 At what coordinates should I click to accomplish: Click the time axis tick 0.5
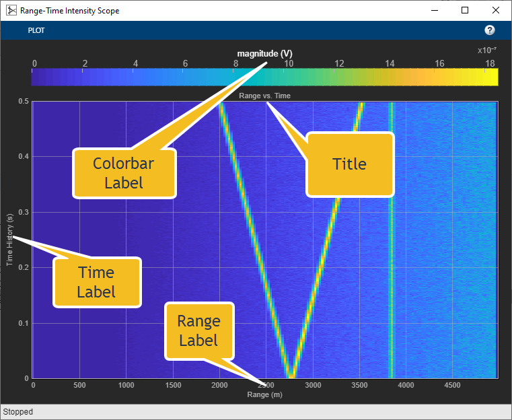click(x=24, y=101)
